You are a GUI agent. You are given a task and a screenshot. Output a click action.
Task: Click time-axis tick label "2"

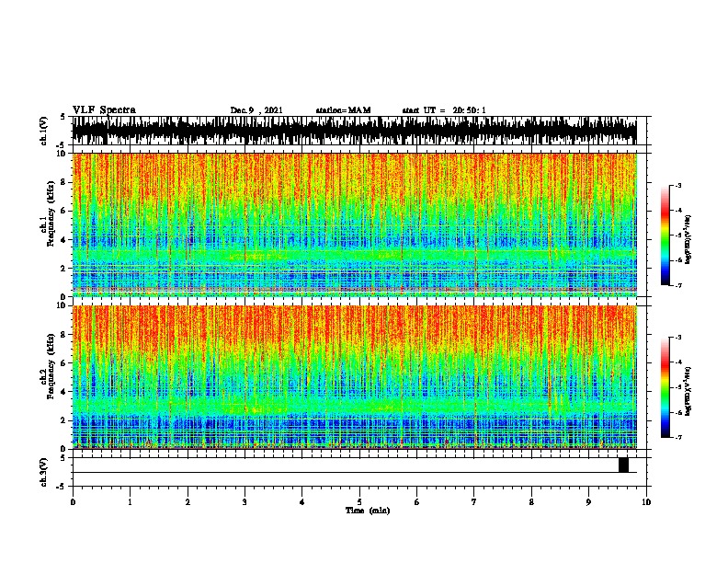(188, 502)
